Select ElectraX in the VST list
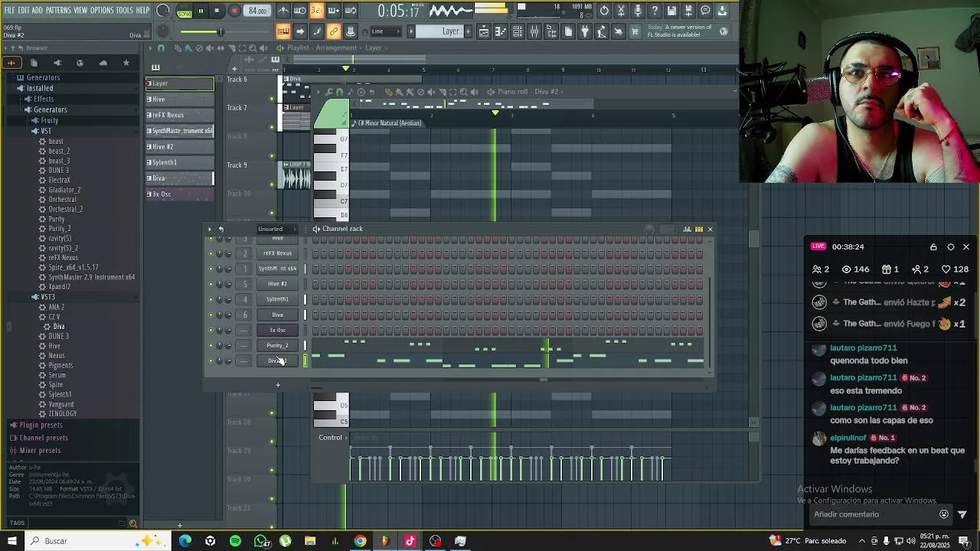Viewport: 980px width, 551px height. point(59,180)
